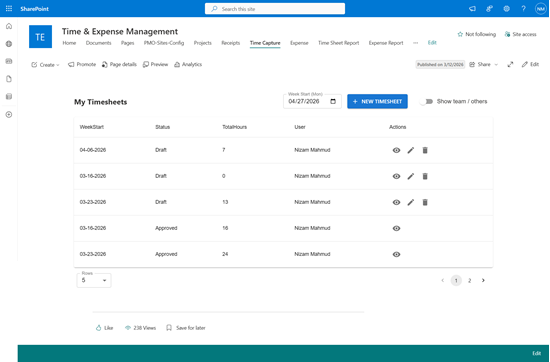Click Promote in the command bar
Screen dimensions: 550x362
point(82,65)
